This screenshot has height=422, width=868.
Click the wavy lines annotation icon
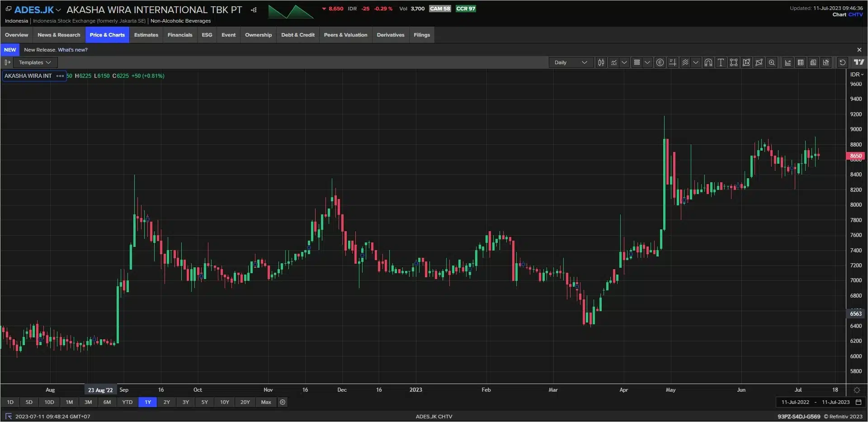pyautogui.click(x=685, y=62)
